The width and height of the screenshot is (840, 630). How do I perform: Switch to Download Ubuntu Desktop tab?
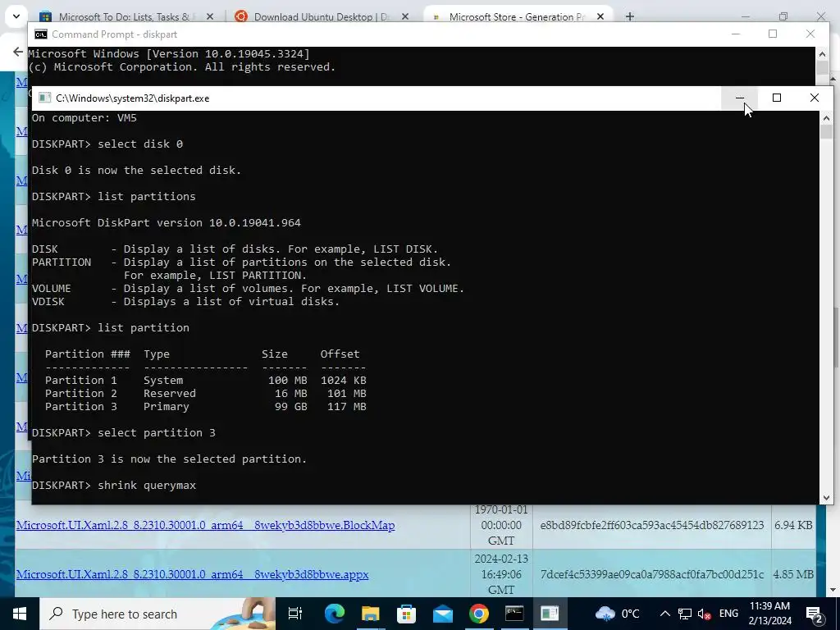pyautogui.click(x=322, y=16)
